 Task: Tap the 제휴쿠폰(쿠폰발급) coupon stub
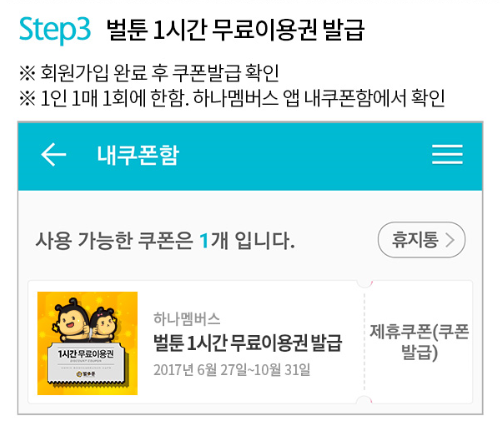click(419, 342)
